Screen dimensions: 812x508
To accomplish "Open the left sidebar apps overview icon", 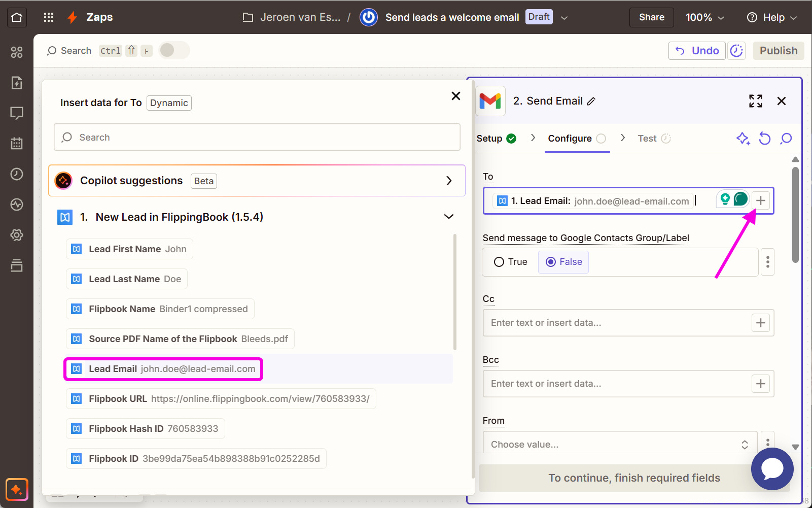I will point(17,52).
